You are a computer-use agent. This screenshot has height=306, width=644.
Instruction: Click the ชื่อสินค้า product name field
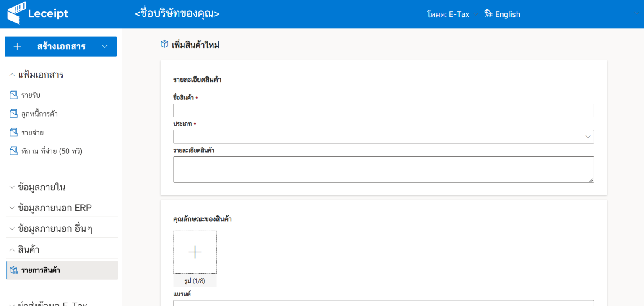click(383, 111)
